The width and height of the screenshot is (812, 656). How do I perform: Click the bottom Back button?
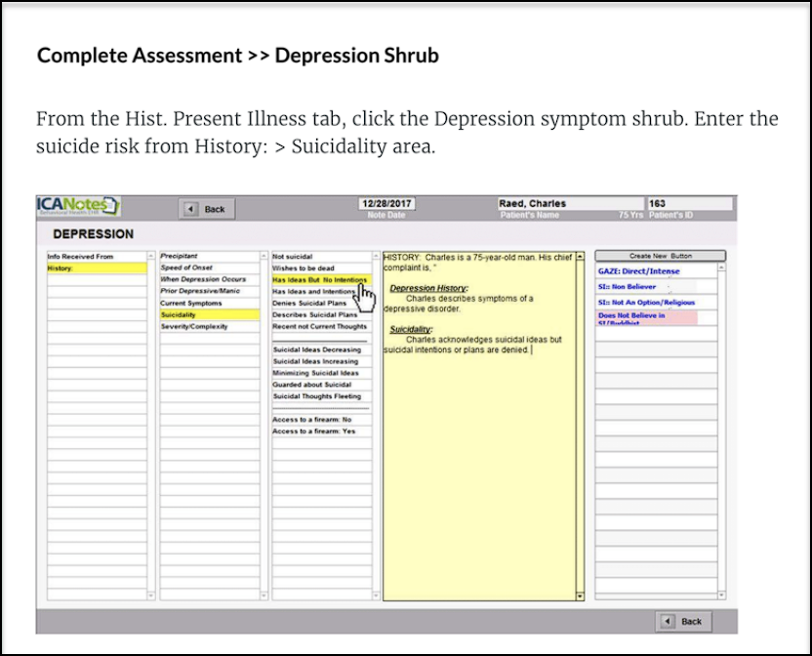(683, 621)
